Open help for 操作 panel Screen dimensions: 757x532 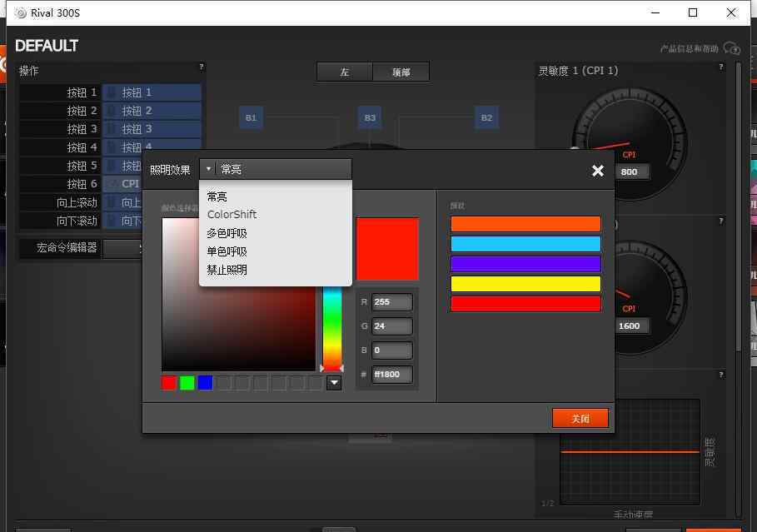point(202,67)
